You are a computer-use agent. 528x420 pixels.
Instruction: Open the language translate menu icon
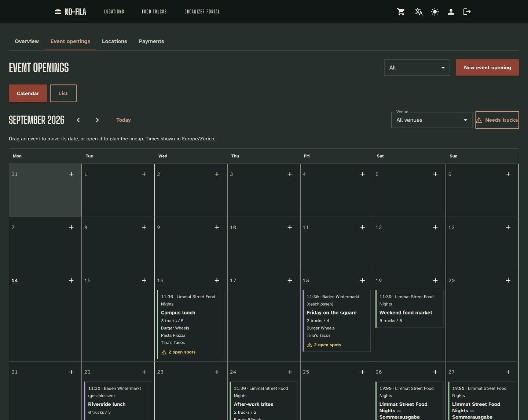418,12
